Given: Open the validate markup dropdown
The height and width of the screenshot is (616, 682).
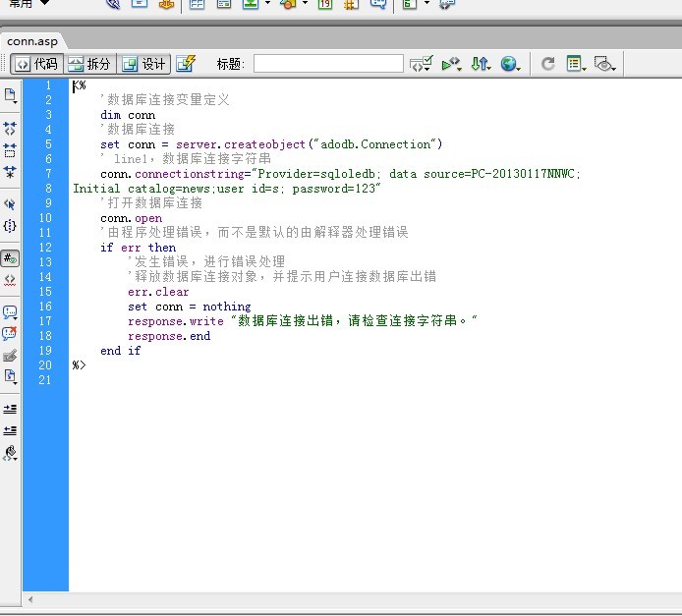Looking at the screenshot, I should 451,64.
